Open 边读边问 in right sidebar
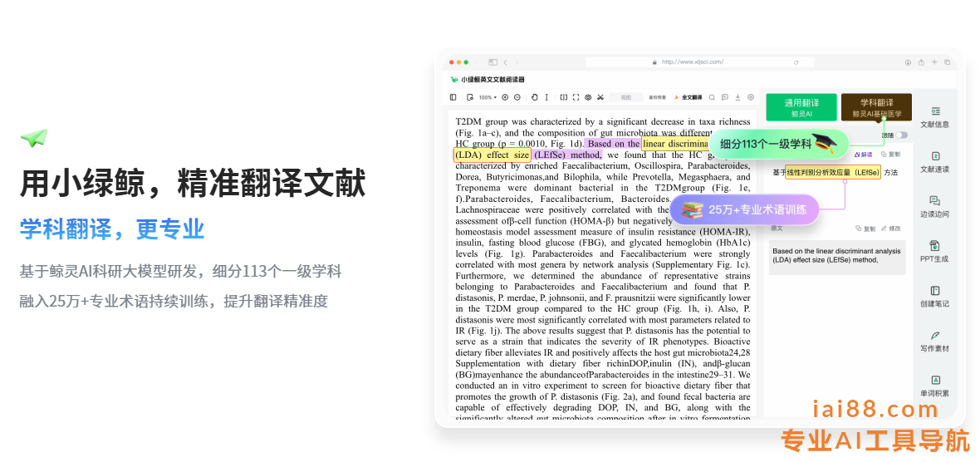The image size is (980, 462). 934,206
